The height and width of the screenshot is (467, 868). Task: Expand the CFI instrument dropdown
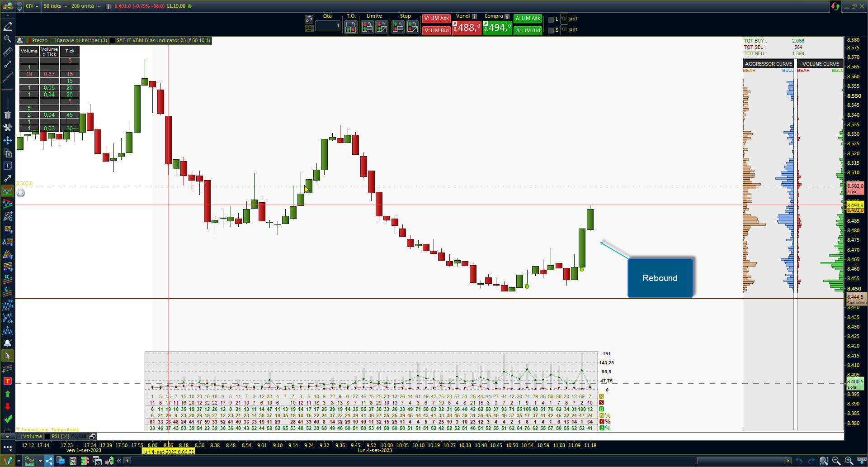(x=32, y=6)
